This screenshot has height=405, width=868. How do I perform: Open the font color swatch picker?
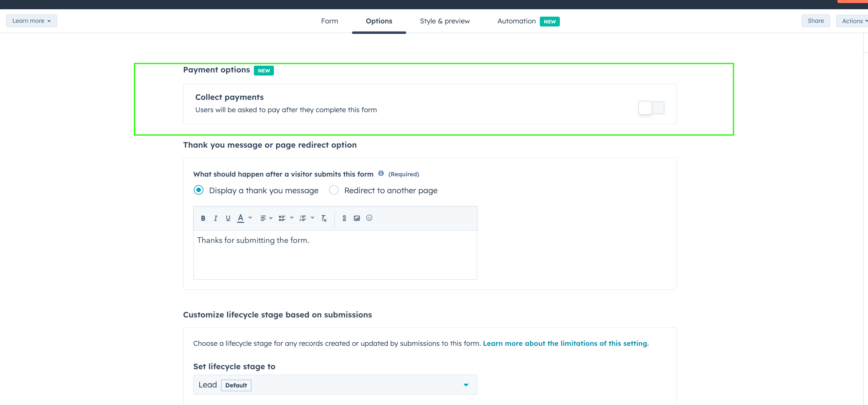241,218
